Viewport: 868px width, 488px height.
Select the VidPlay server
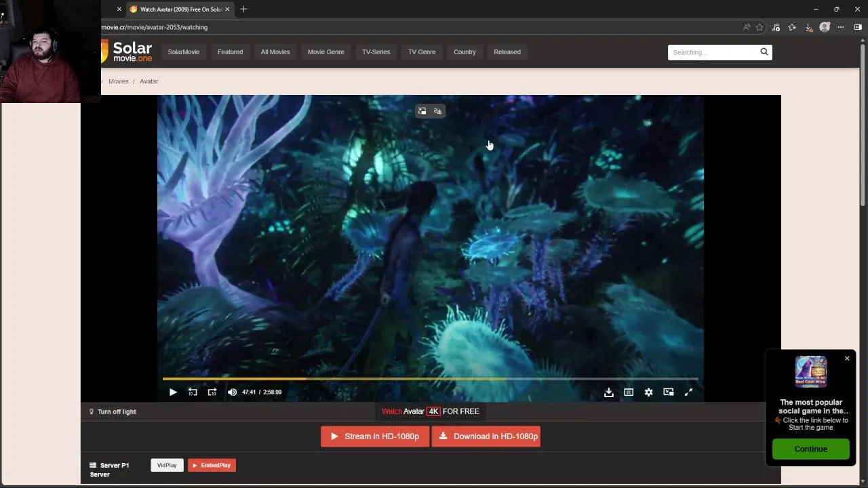click(167, 465)
